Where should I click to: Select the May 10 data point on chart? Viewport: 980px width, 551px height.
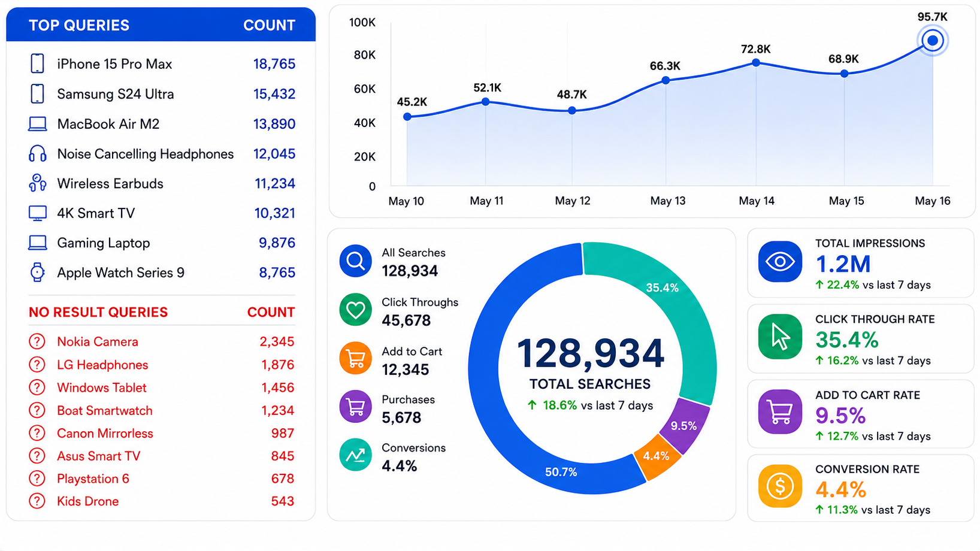click(x=407, y=117)
